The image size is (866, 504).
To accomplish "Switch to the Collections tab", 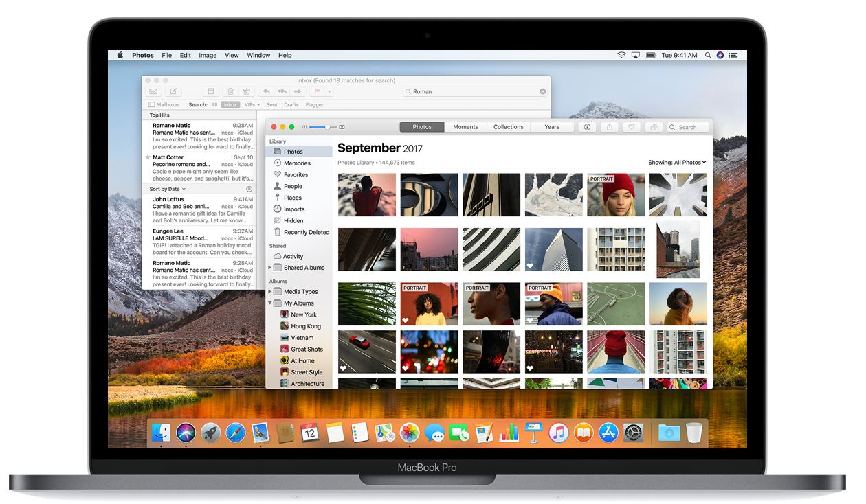I will [509, 127].
